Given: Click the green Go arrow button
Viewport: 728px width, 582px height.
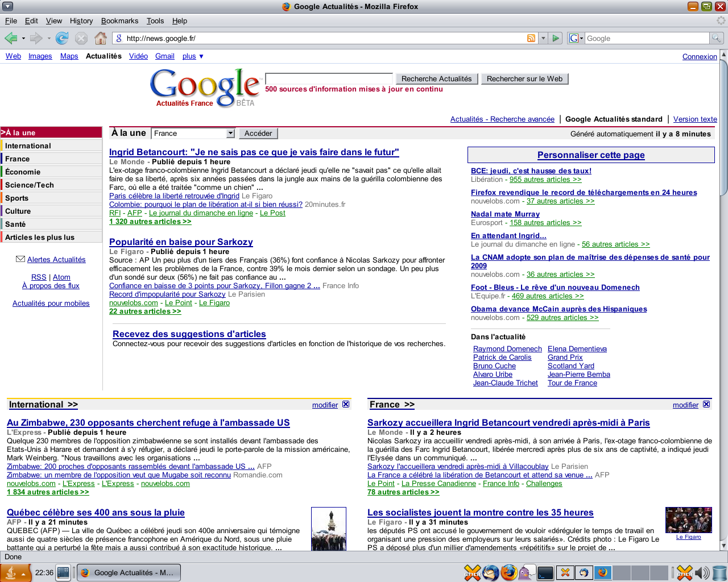Looking at the screenshot, I should (x=556, y=38).
